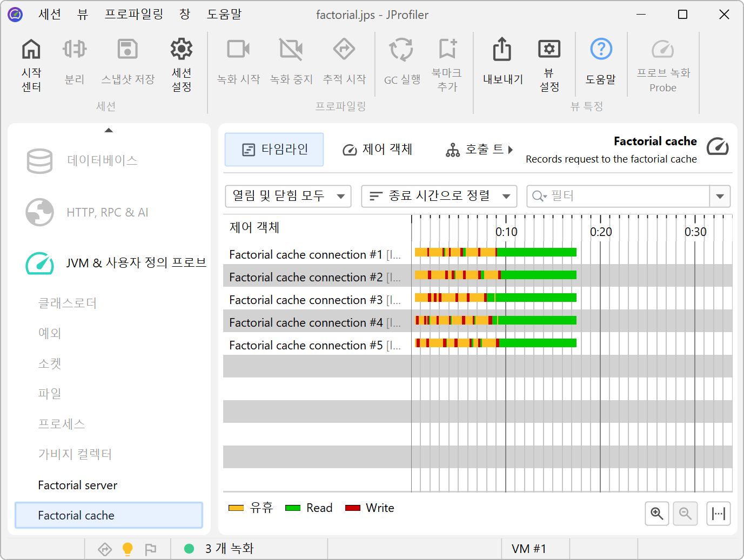
Task: Click the fit-to-window scale icon
Action: 718,513
